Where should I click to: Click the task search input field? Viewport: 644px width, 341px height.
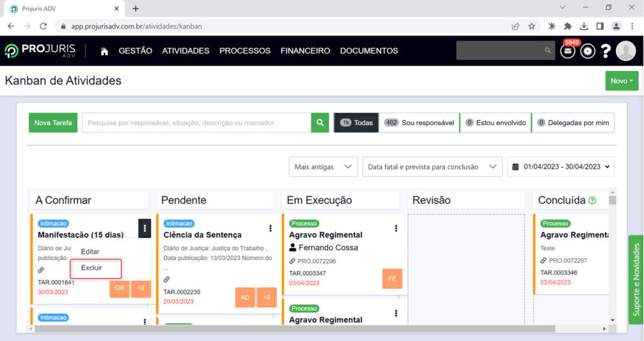[x=196, y=122]
